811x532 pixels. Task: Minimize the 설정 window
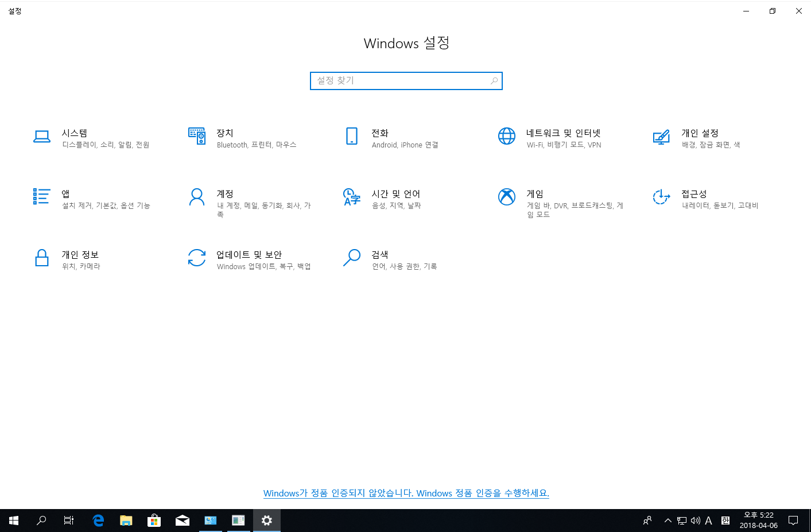[x=746, y=11]
